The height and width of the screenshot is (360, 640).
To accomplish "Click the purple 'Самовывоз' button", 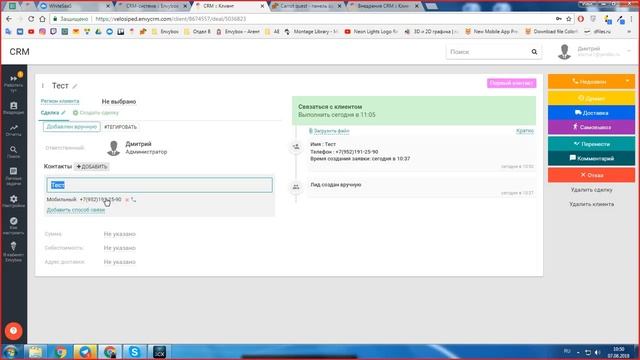I will point(591,127).
